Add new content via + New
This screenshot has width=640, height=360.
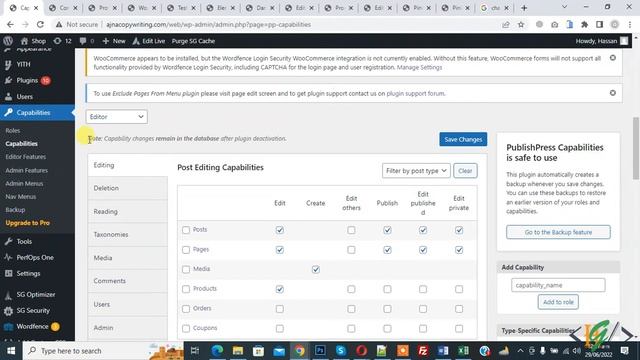pyautogui.click(x=114, y=41)
